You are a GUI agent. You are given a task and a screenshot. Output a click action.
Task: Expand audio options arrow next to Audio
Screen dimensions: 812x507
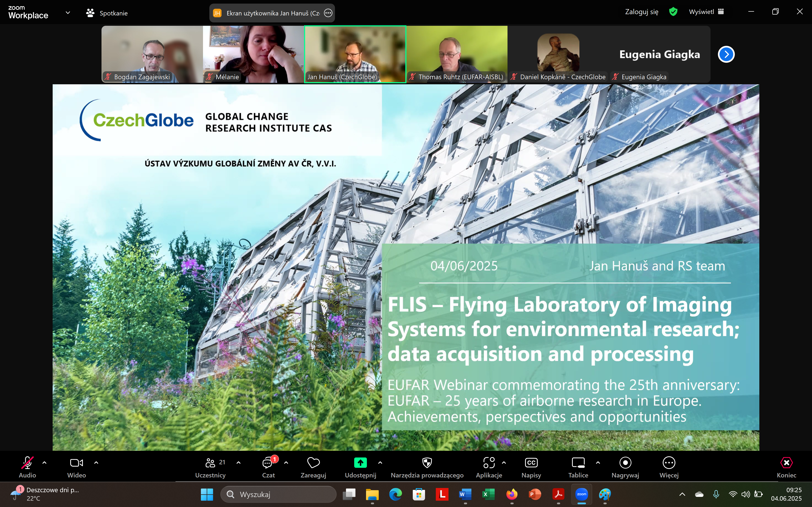(44, 463)
